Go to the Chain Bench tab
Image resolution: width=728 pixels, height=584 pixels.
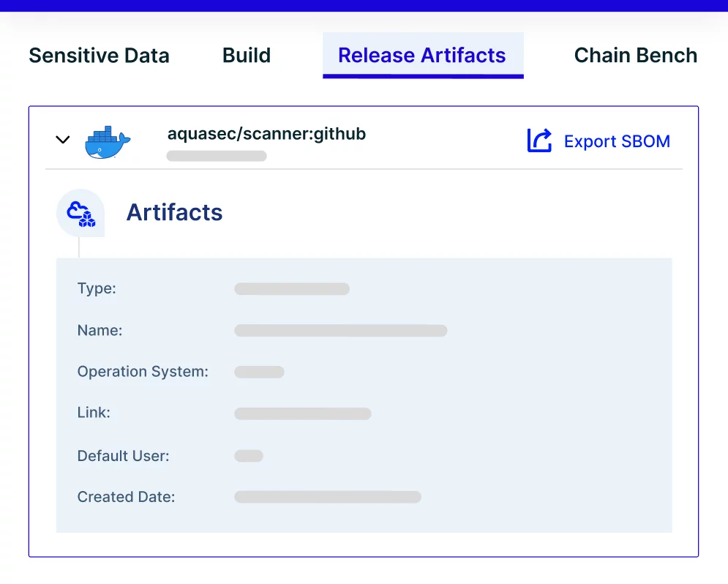click(635, 56)
